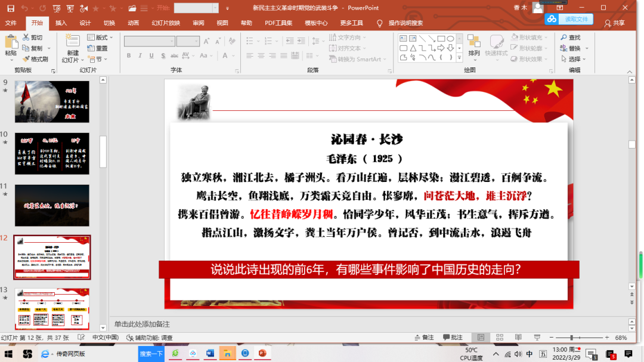
Task: Toggle text shadow formatting
Action: pyautogui.click(x=163, y=55)
